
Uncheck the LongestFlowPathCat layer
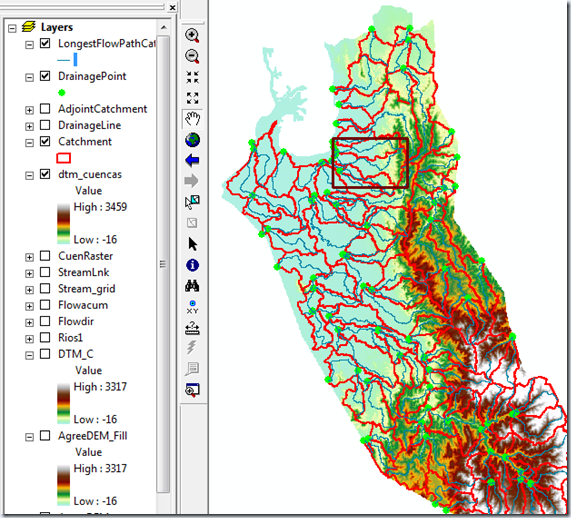tap(45, 43)
